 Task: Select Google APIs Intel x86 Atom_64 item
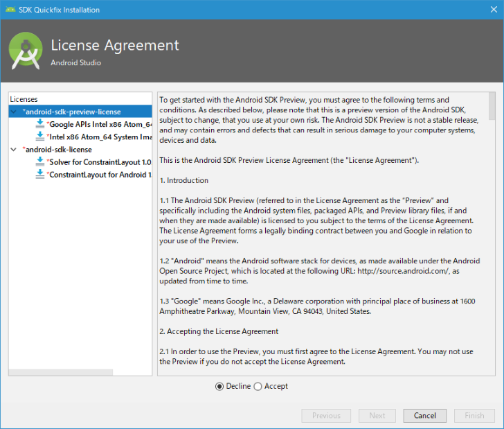(99, 124)
